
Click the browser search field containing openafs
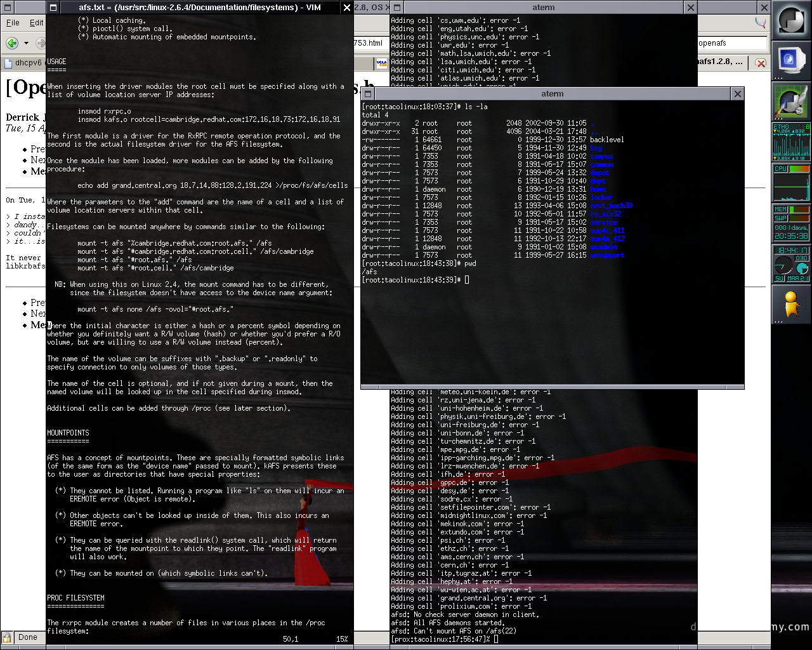732,43
